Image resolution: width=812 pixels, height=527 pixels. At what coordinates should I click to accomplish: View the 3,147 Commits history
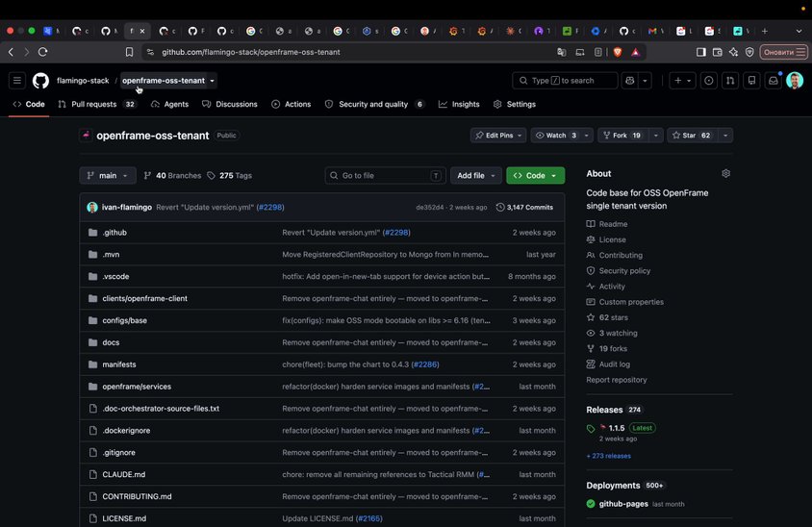524,207
